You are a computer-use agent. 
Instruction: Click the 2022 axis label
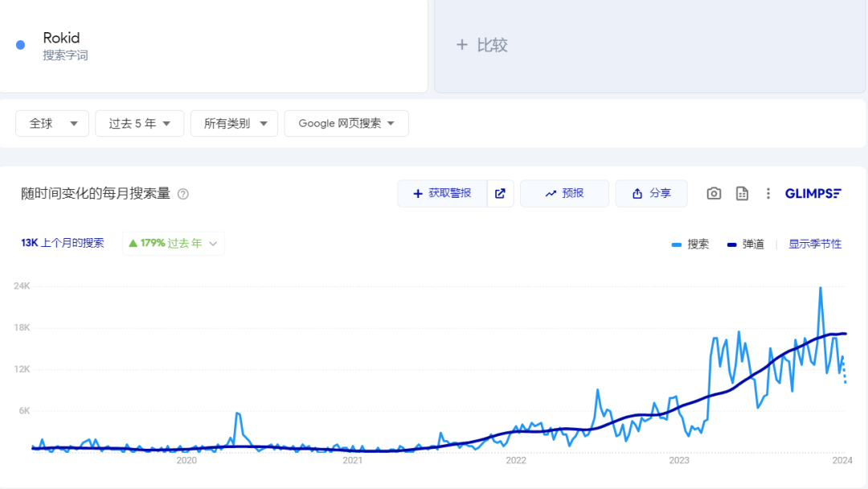pyautogui.click(x=516, y=460)
